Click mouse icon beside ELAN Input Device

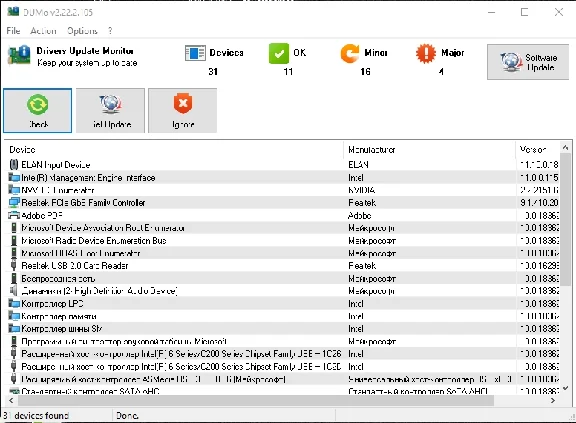(x=14, y=164)
